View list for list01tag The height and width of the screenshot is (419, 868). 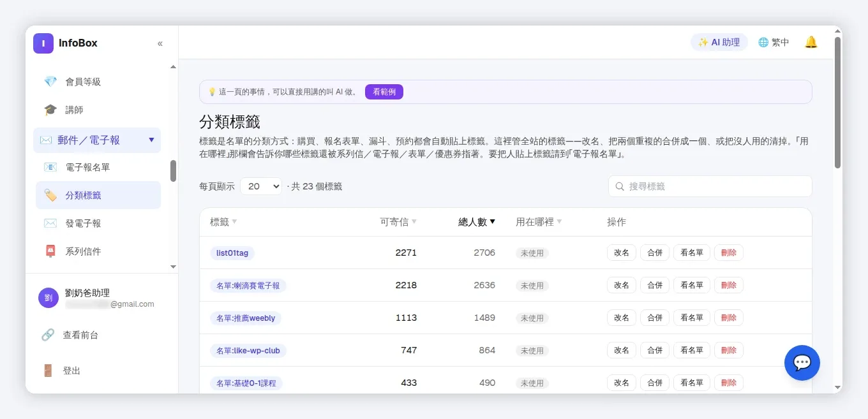(x=692, y=253)
